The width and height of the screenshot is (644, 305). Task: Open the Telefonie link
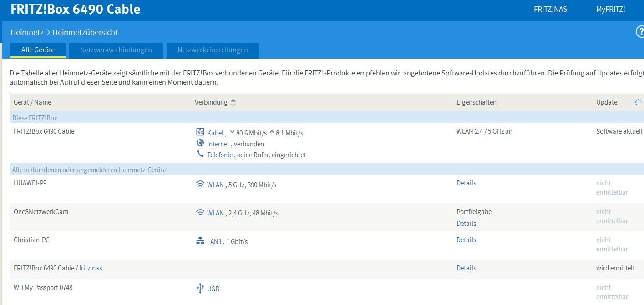[220, 155]
